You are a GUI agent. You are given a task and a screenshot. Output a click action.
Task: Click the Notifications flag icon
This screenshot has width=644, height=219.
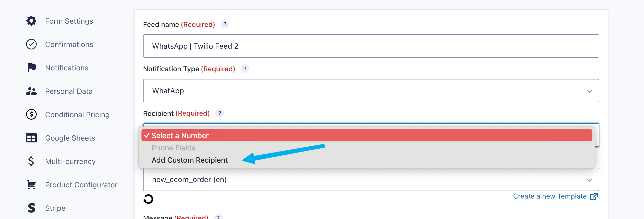[x=31, y=68]
